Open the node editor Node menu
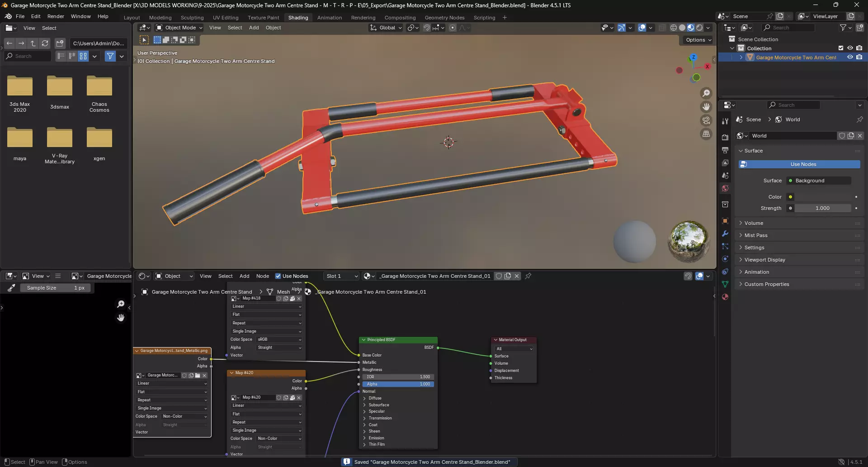Screen dimensions: 868x467 (x=262, y=276)
